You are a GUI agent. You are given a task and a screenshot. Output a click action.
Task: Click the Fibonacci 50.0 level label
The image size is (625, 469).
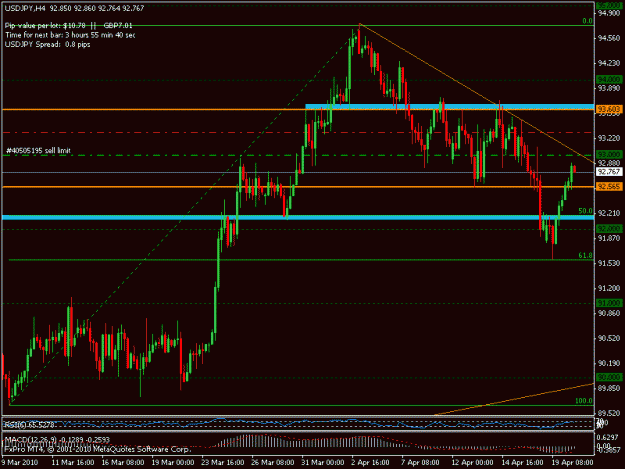585,211
